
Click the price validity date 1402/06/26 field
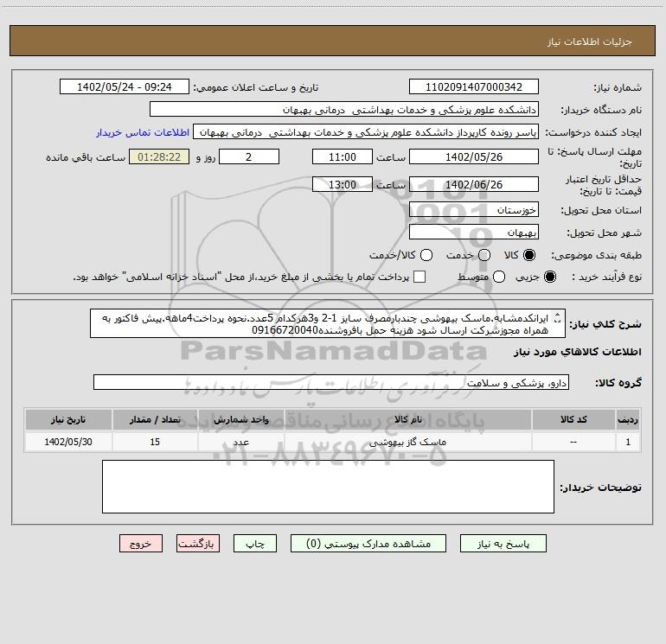pos(474,184)
